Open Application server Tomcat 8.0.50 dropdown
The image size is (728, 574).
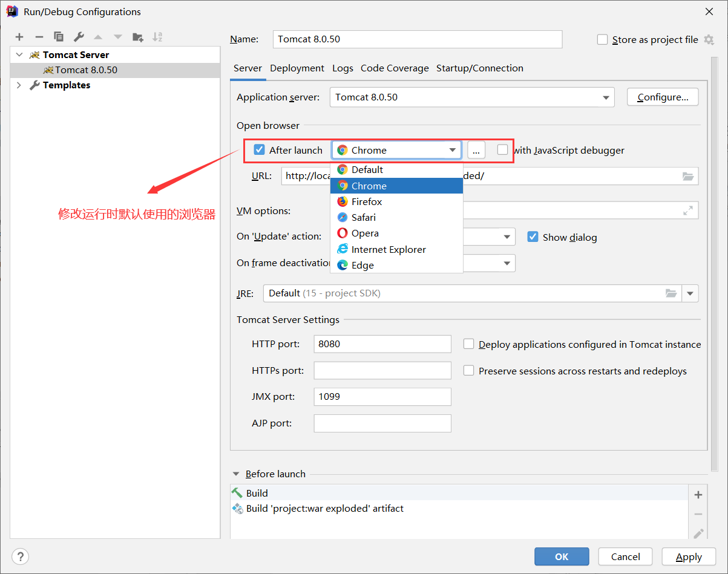pyautogui.click(x=472, y=97)
